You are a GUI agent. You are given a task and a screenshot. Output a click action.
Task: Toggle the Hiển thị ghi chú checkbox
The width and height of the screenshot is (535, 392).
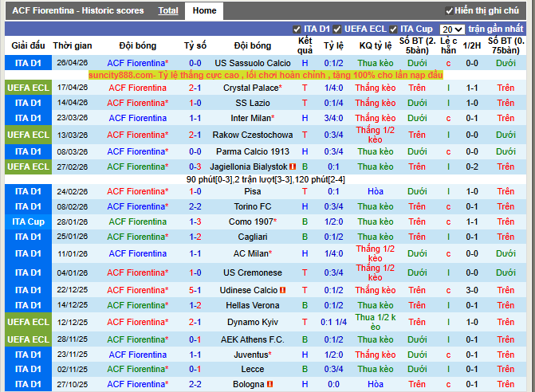coord(449,11)
